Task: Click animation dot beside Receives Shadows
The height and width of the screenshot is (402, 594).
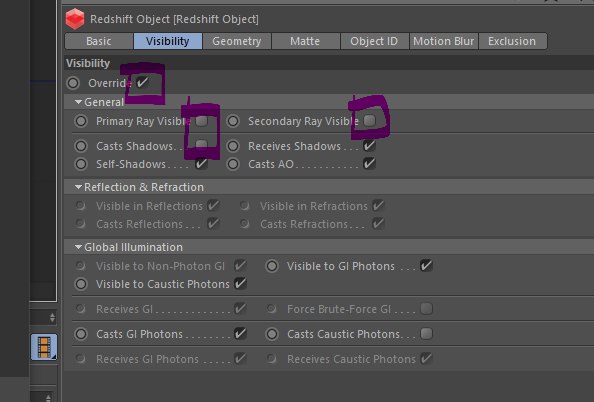Action: [x=233, y=146]
